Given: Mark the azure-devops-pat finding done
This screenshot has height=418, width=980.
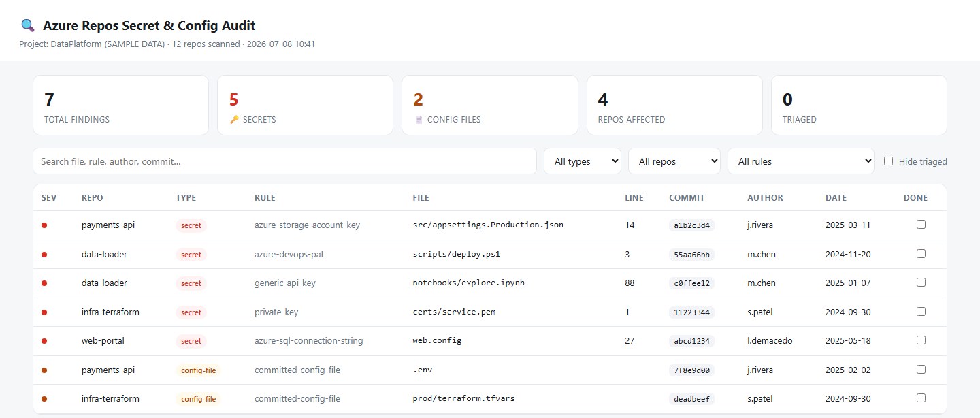Looking at the screenshot, I should [921, 253].
